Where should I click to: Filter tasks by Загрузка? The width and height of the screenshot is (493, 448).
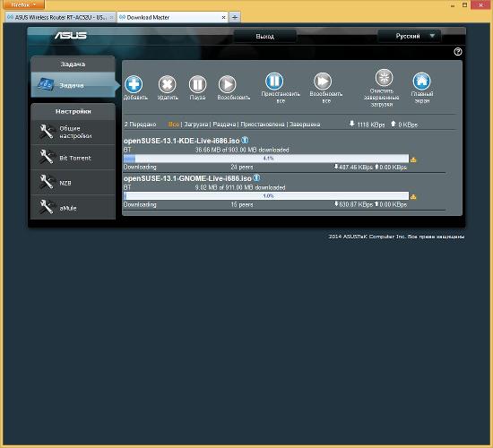tap(196, 125)
